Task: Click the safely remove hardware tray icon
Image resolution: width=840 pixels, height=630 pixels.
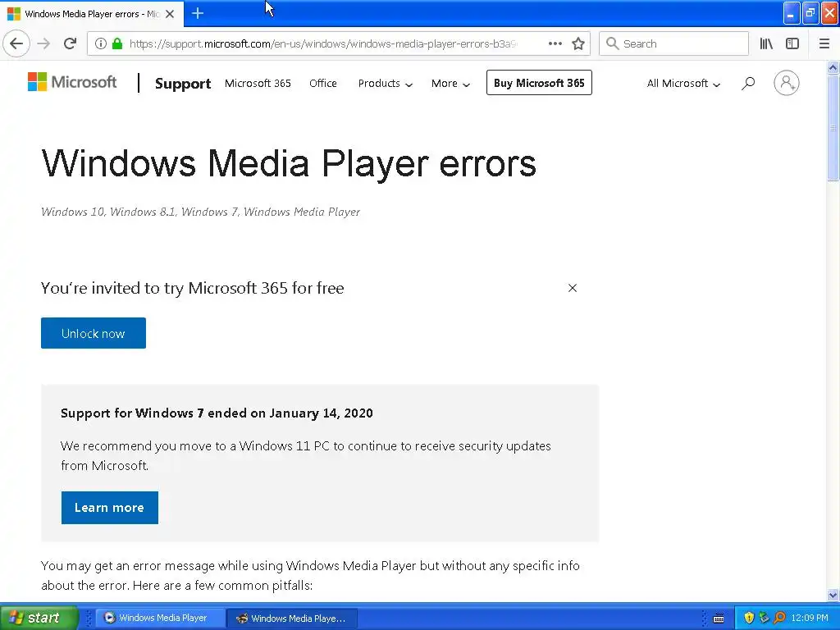Action: (x=764, y=618)
